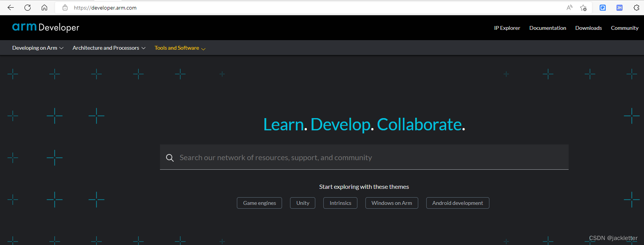
Task: Click the JH extension icon
Action: point(619,8)
